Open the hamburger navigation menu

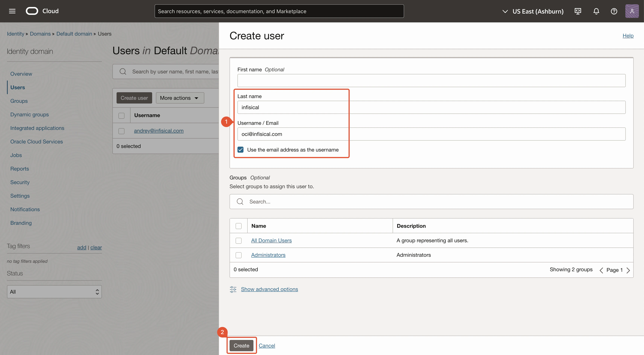click(x=12, y=11)
